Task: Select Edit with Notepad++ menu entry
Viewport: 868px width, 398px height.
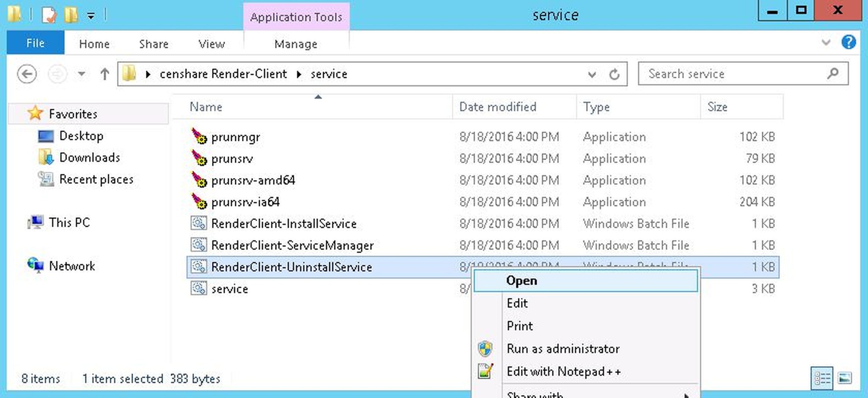Action: click(564, 372)
